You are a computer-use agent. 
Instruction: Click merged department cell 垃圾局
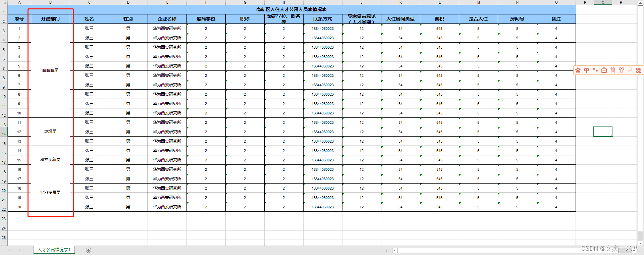click(50, 132)
